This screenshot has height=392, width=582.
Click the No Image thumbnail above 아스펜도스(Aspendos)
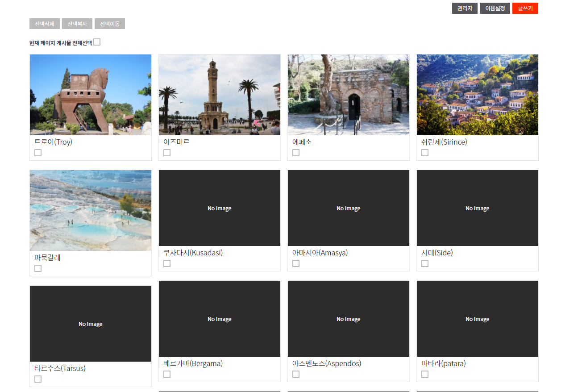point(349,319)
